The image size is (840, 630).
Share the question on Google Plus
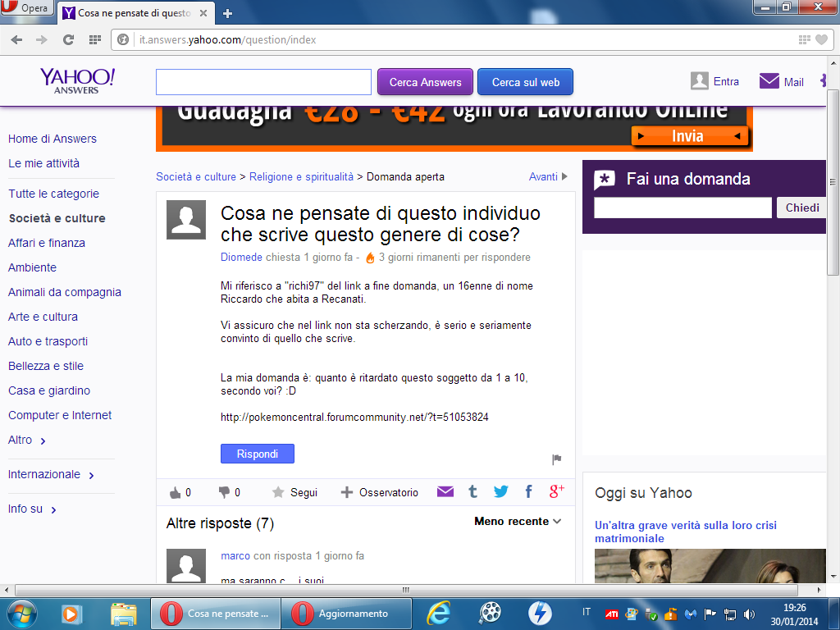(x=557, y=492)
